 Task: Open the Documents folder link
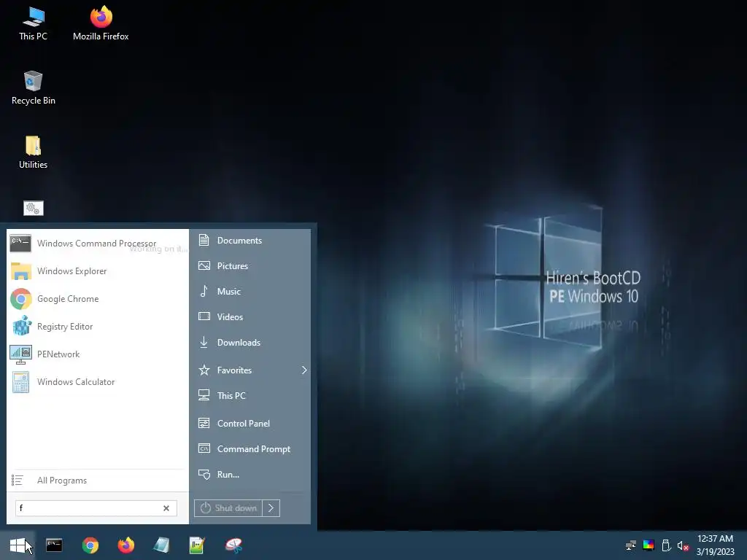252,241
